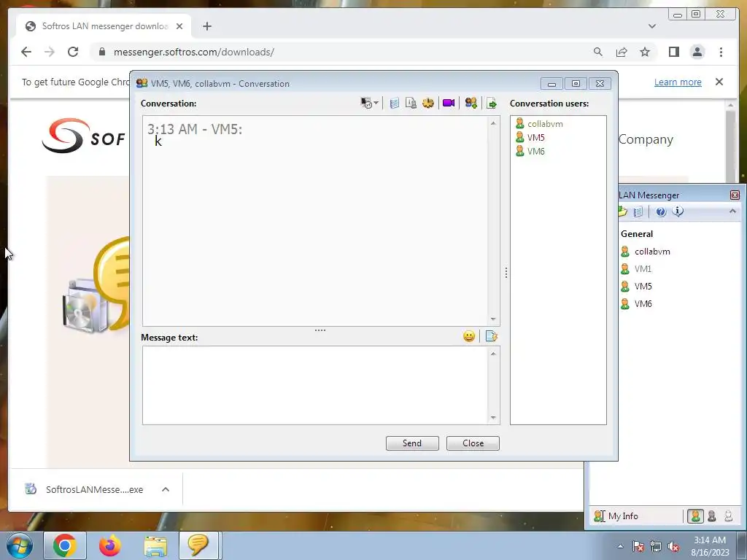Click Learn more link in Chrome infobar

point(678,82)
